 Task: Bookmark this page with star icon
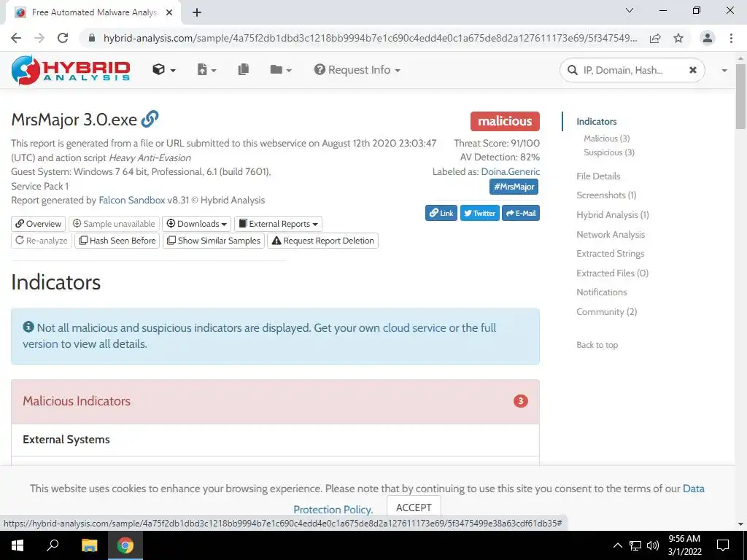pyautogui.click(x=678, y=38)
